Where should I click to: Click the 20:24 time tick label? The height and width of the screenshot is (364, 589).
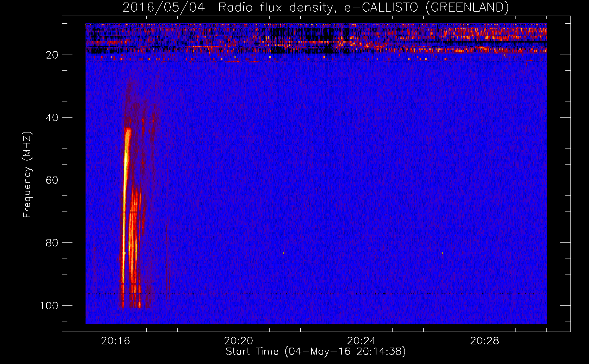click(x=361, y=341)
